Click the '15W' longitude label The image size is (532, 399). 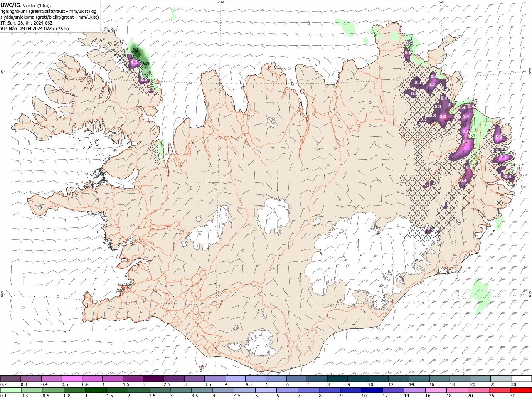[440, 2]
